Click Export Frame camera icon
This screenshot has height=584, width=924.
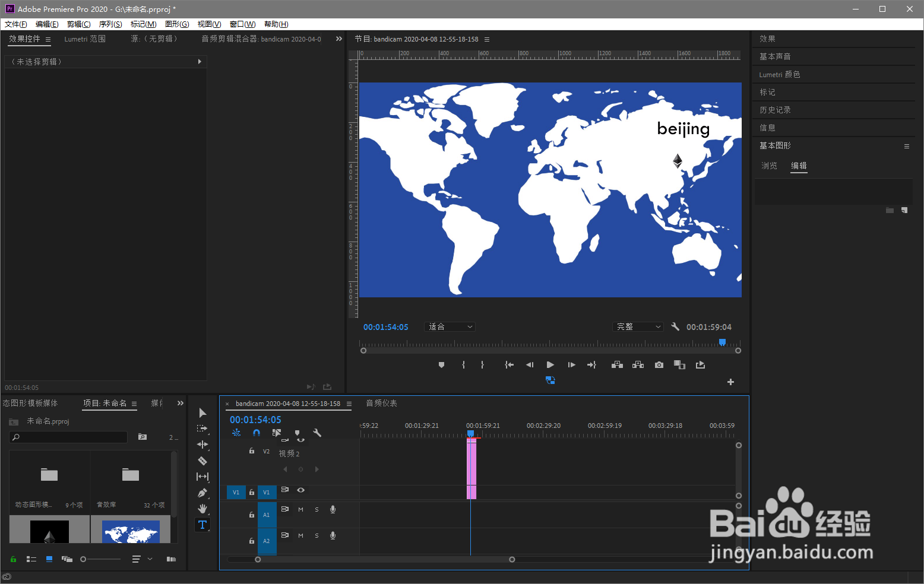[659, 365]
